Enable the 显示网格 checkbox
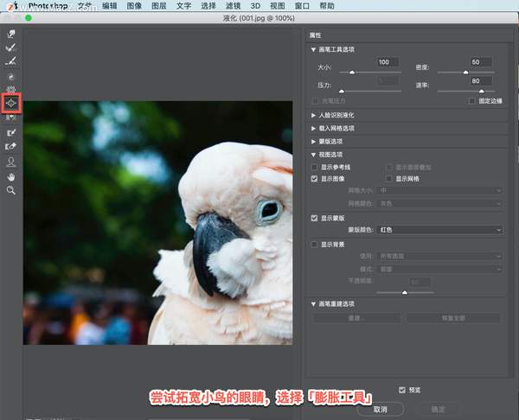 coord(389,178)
